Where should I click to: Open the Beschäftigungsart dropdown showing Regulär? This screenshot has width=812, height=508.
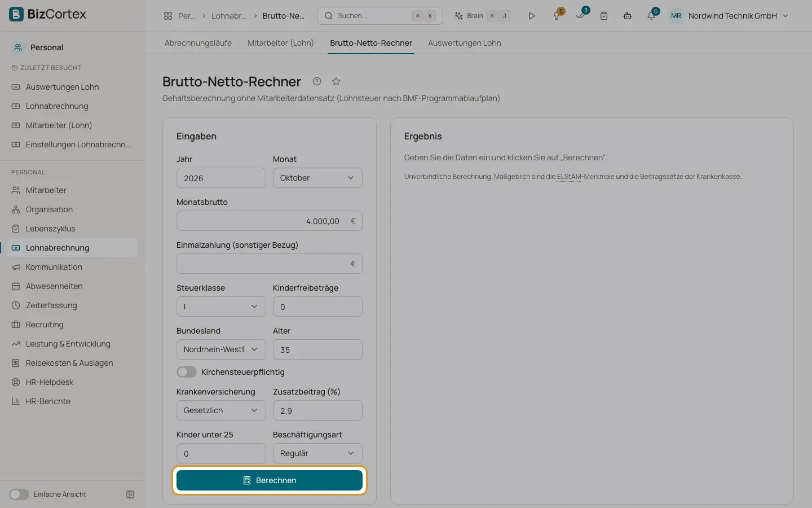(x=317, y=453)
